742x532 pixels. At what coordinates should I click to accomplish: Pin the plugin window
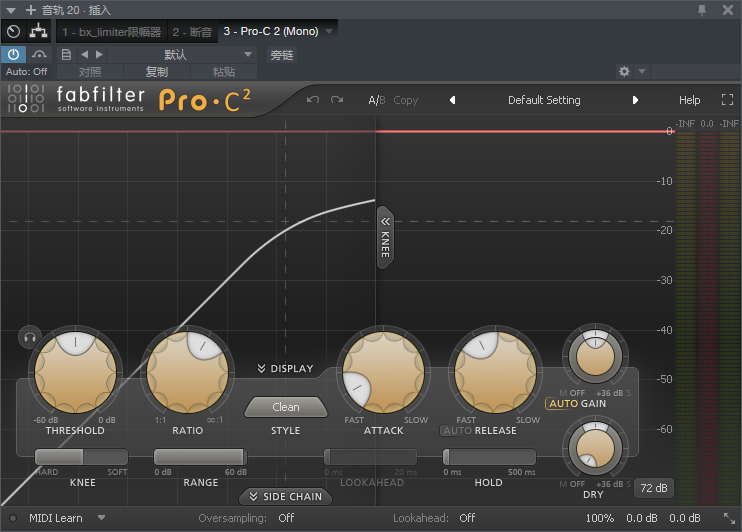[x=702, y=10]
